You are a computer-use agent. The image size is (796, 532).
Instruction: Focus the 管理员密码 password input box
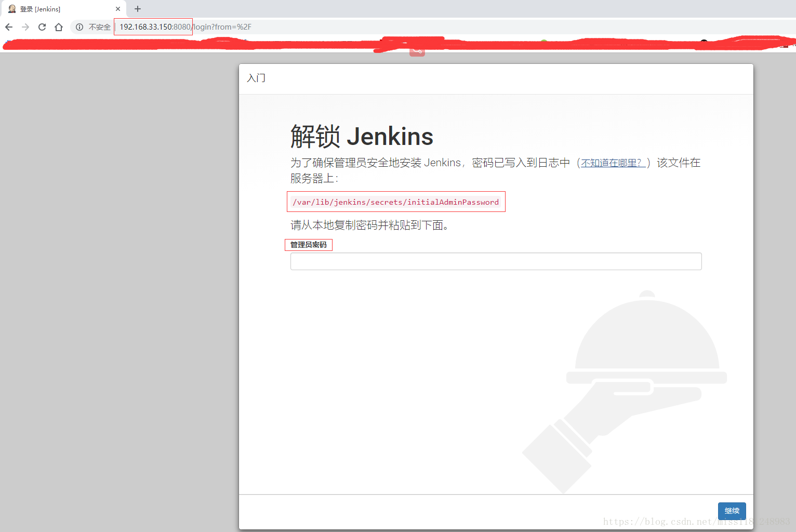pos(496,261)
